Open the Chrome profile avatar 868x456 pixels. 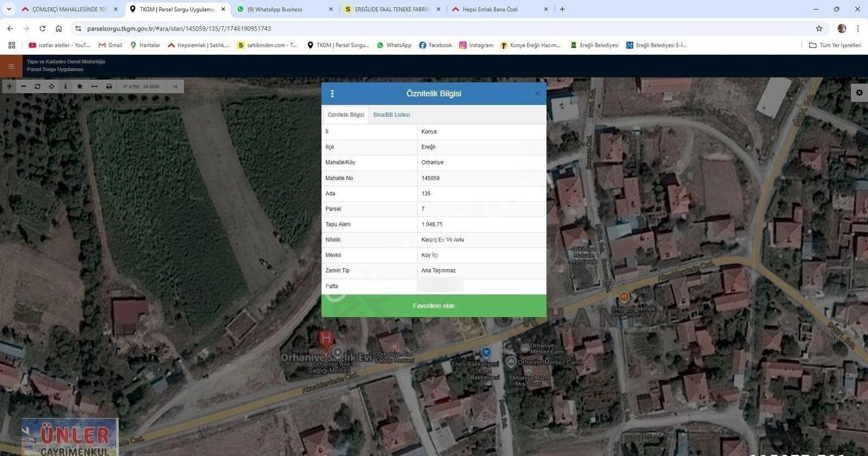tap(842, 28)
